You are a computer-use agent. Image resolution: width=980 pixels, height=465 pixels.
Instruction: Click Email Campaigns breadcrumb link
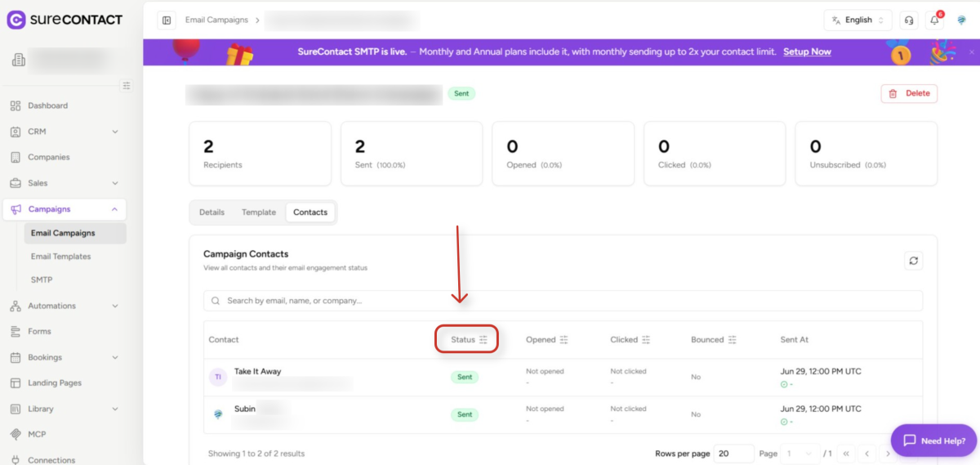point(216,20)
